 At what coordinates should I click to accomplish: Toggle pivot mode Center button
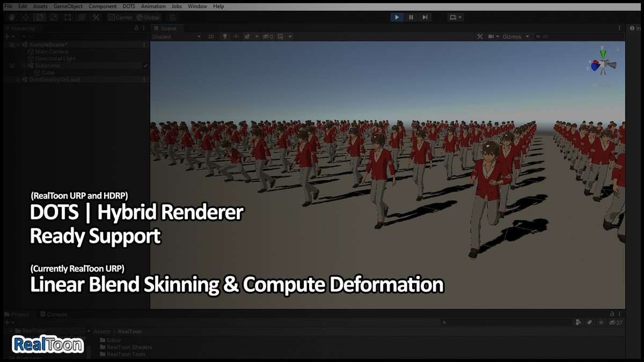(x=120, y=17)
